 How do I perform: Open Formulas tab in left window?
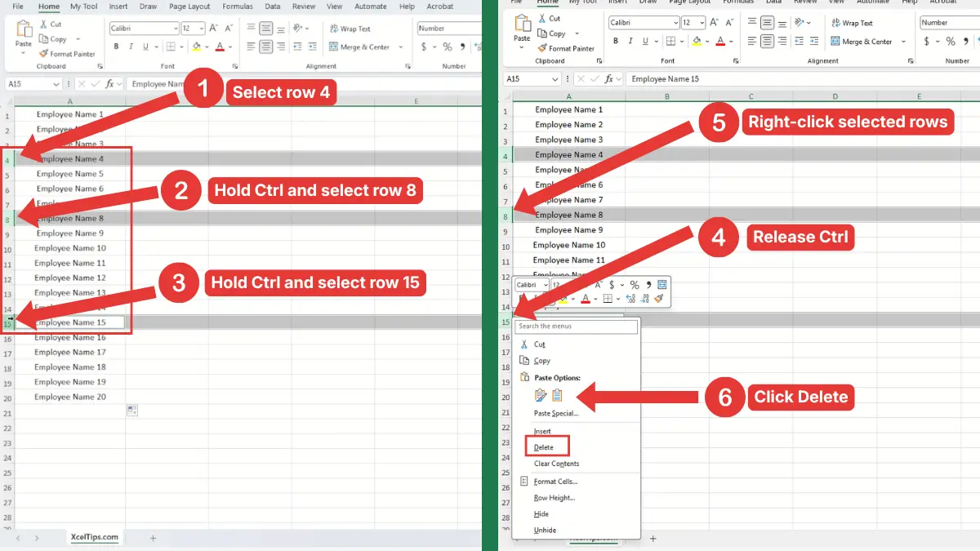point(238,7)
